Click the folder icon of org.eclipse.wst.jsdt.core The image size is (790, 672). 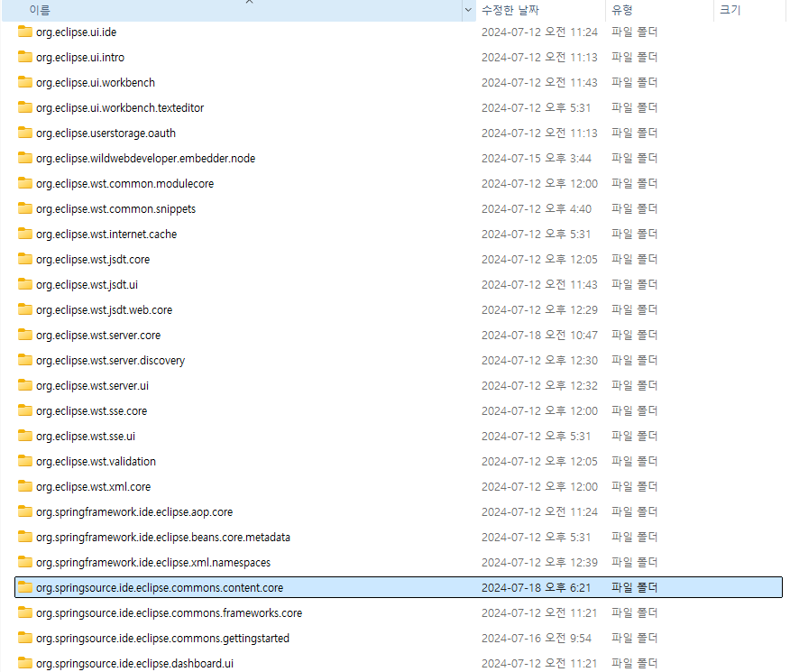coord(25,259)
